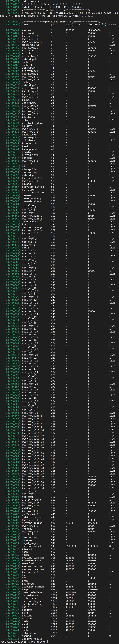Select the 'kthreadd' process name
This screenshot has height=644, width=119.
tap(28, 33)
